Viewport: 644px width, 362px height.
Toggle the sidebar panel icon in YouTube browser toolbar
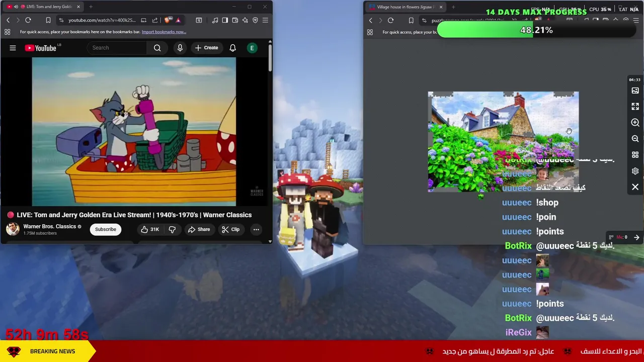coord(225,20)
